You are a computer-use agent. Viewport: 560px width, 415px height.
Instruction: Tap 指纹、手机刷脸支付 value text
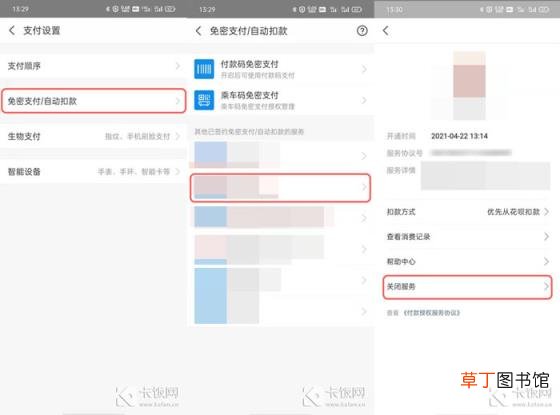[x=138, y=136]
